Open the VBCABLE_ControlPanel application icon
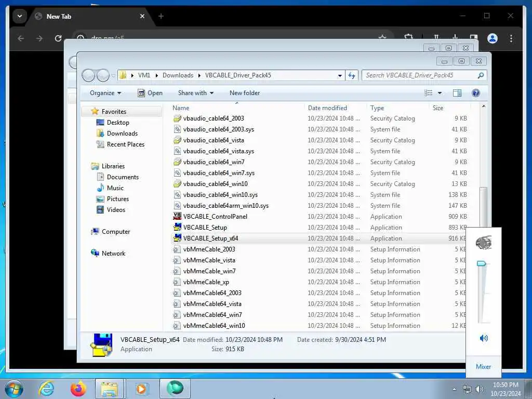This screenshot has height=399, width=532. [x=177, y=217]
